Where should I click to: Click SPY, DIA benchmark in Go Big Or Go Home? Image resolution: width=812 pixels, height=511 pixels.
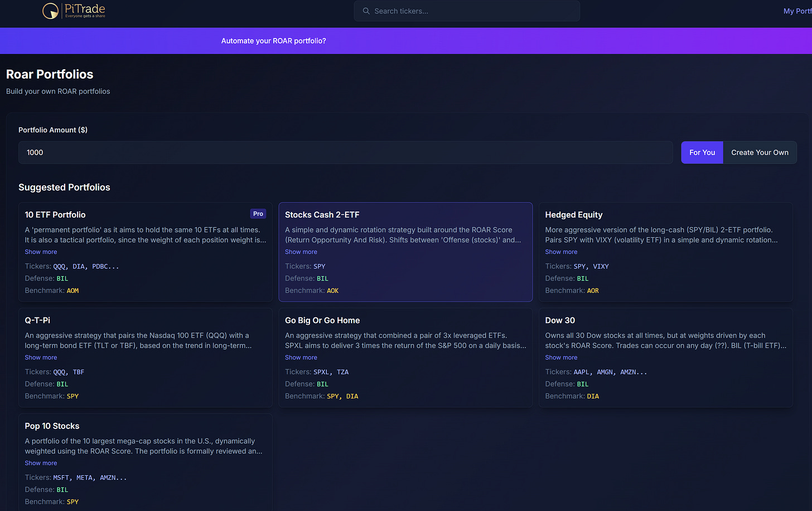click(x=342, y=396)
